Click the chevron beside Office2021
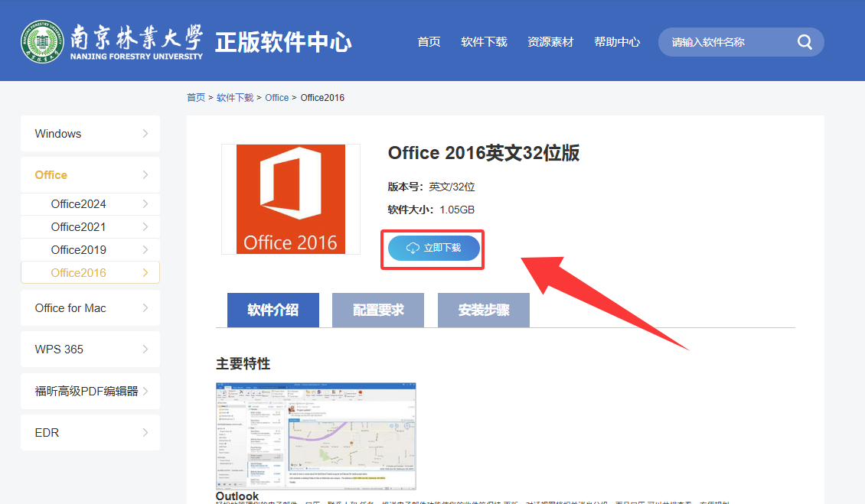This screenshot has height=504, width=865. click(x=145, y=227)
